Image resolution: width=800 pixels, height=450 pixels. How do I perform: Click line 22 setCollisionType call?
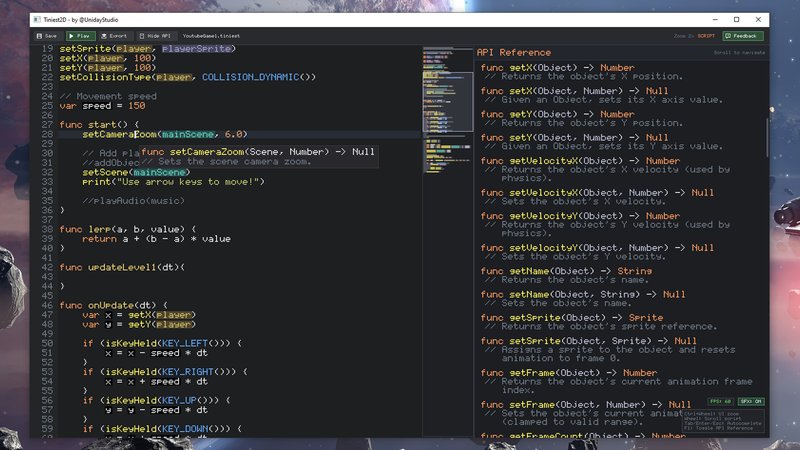click(187, 77)
